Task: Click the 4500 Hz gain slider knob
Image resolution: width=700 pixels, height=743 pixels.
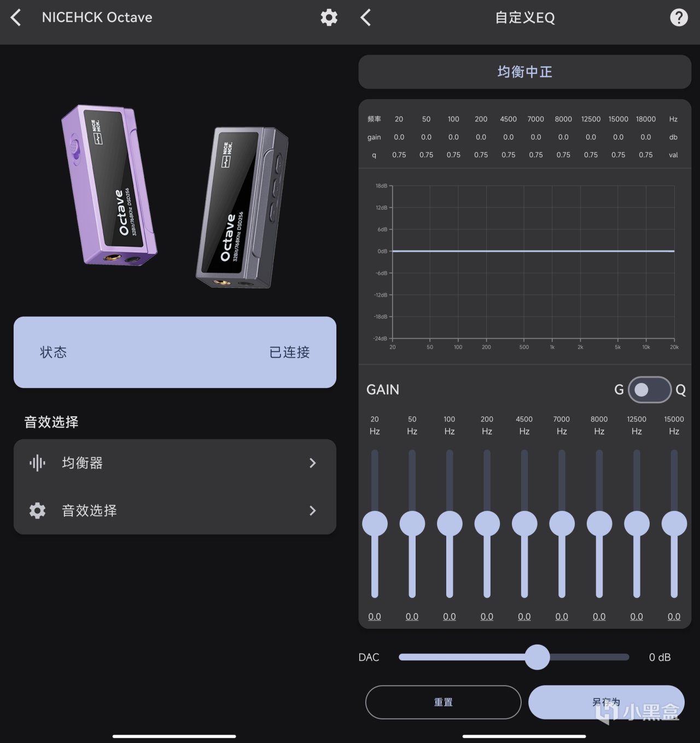Action: [x=524, y=524]
